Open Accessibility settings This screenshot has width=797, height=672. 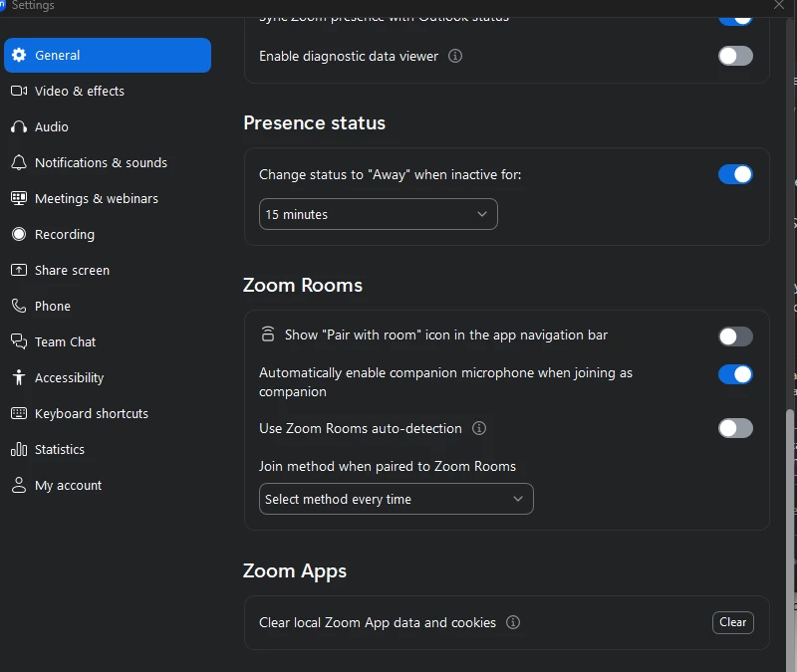click(x=108, y=377)
